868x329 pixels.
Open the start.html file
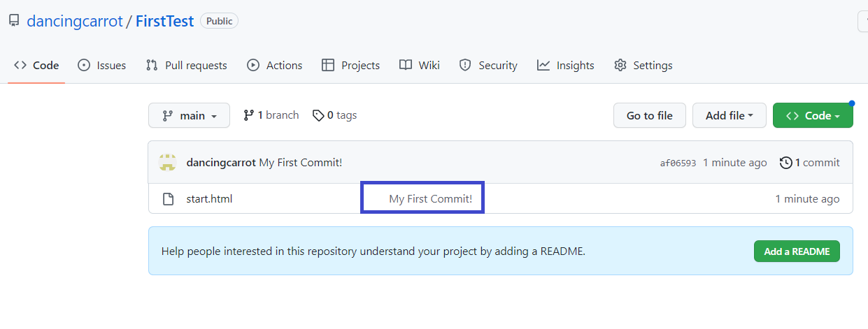209,199
